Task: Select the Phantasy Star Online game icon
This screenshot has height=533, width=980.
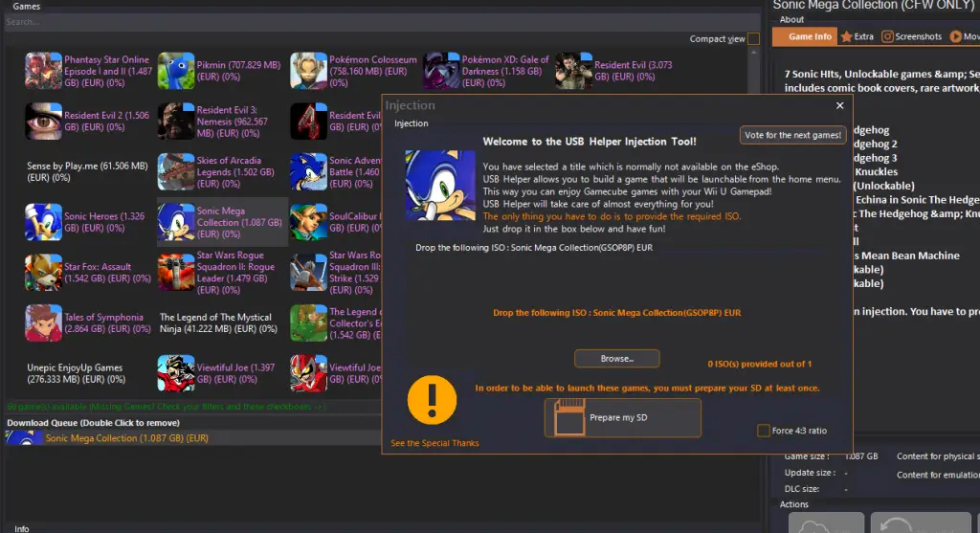Action: point(43,71)
